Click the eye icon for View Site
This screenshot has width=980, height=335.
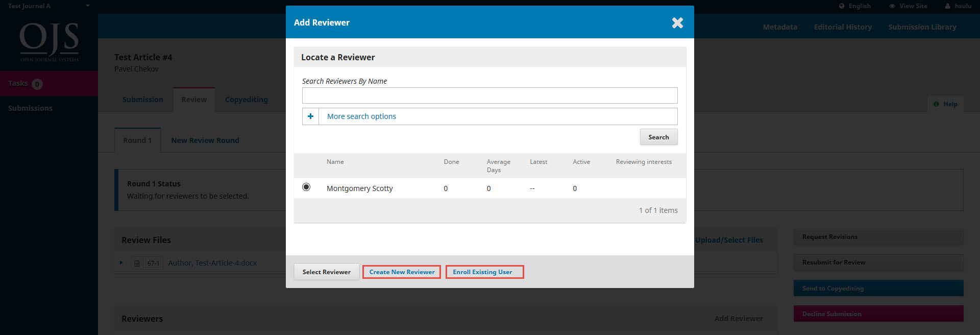892,6
